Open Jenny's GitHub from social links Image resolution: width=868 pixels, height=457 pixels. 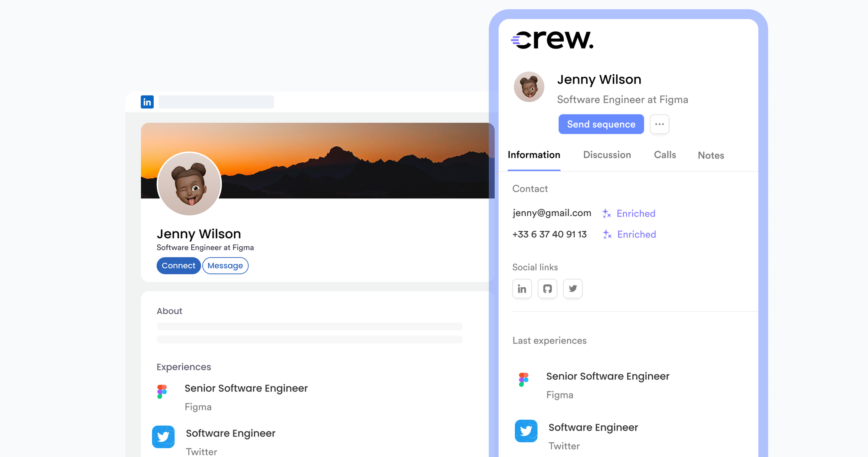pyautogui.click(x=547, y=288)
